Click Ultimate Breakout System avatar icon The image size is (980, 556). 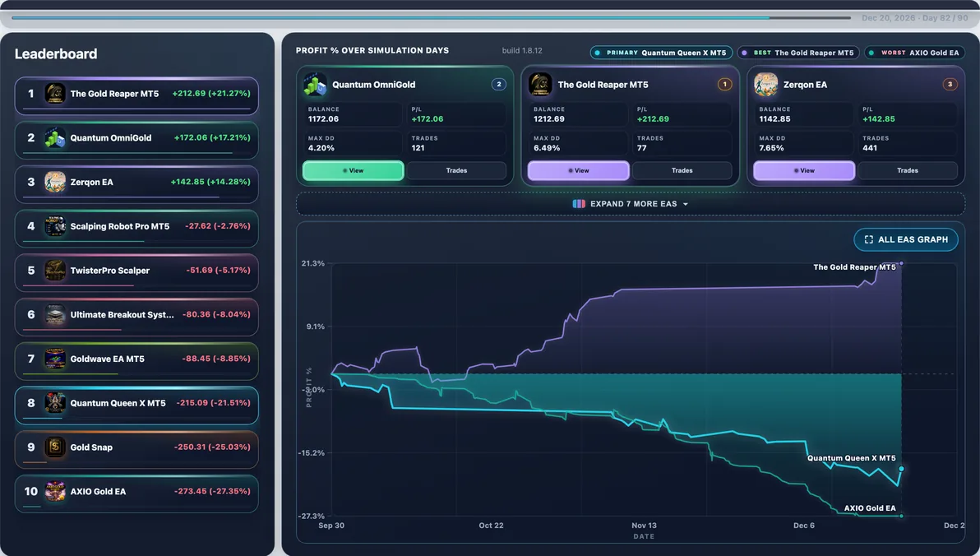(x=55, y=314)
